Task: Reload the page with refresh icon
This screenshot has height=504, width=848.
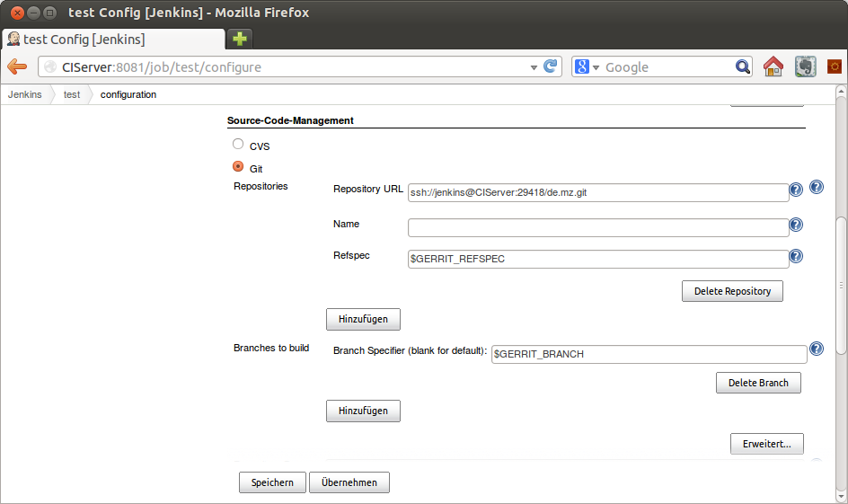Action: tap(550, 66)
